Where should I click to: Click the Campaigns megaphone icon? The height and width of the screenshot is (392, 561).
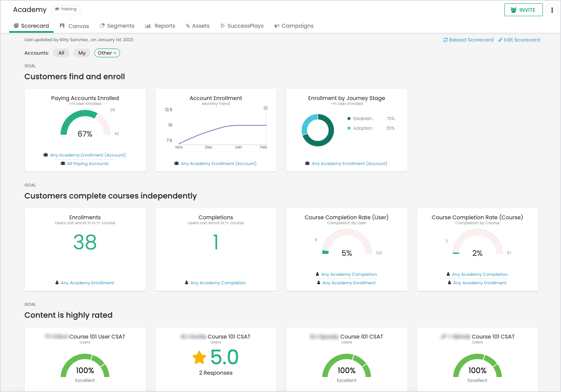coord(277,25)
